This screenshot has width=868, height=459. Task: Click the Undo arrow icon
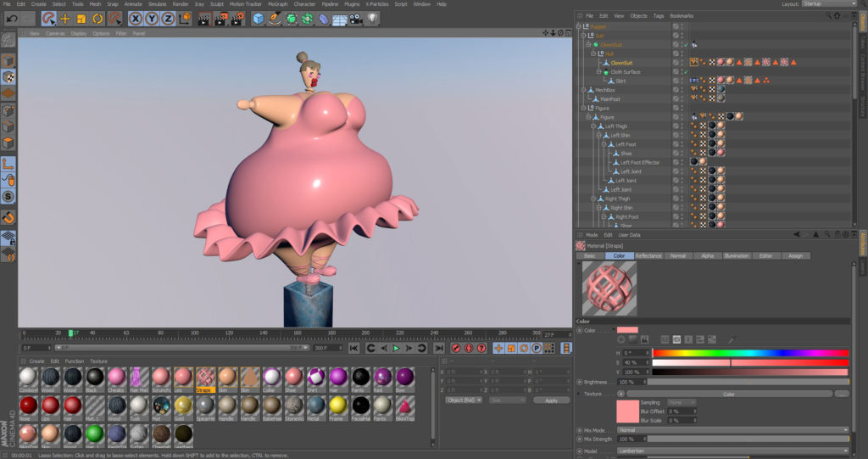[12, 19]
